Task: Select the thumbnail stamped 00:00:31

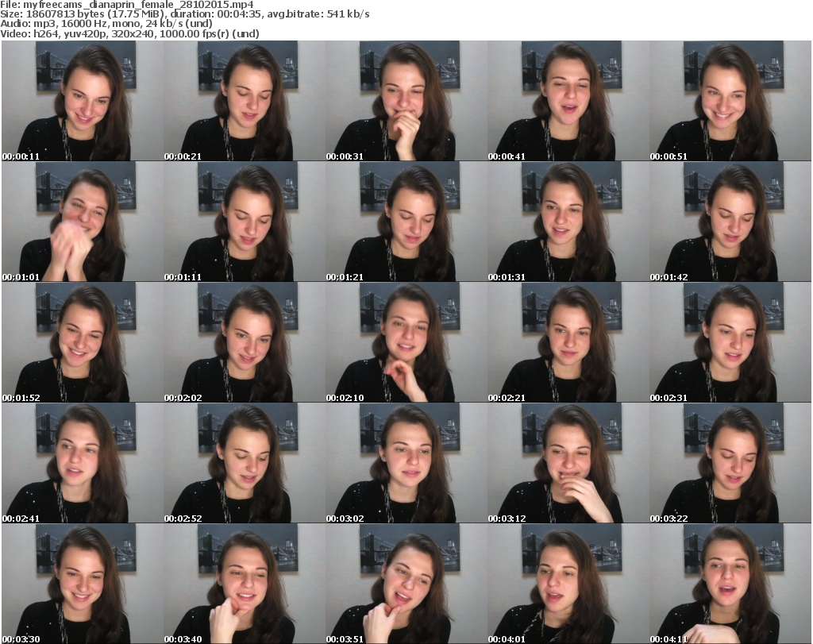Action: click(406, 101)
